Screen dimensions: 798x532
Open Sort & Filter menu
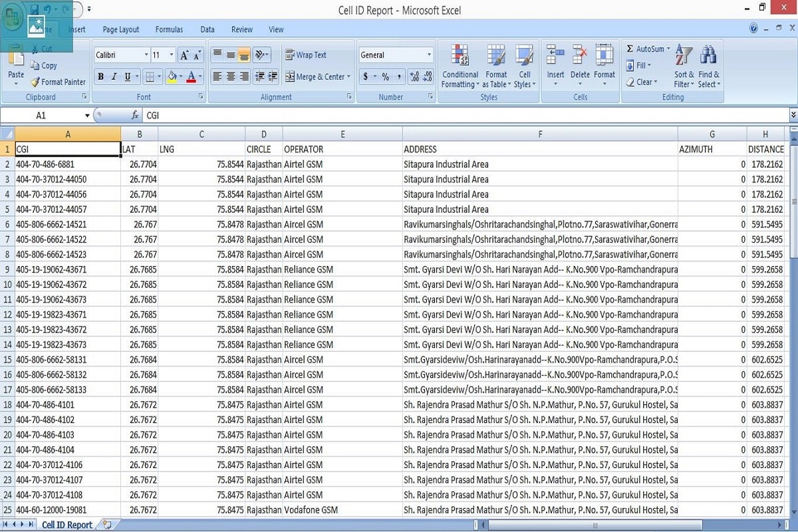pos(684,66)
